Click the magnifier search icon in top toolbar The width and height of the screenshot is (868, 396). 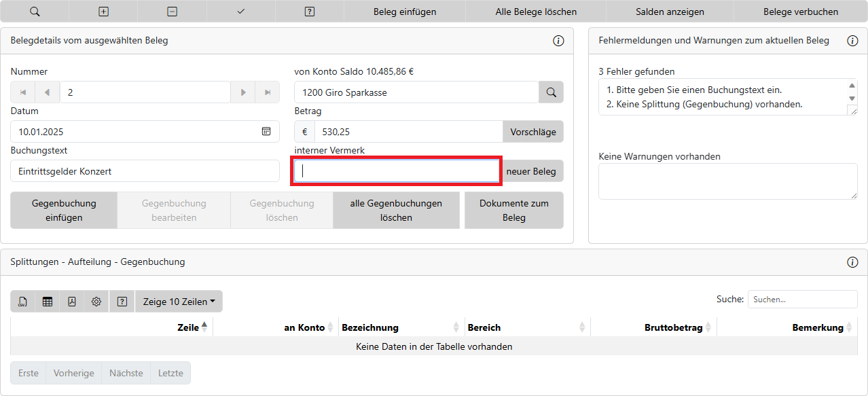click(x=35, y=12)
